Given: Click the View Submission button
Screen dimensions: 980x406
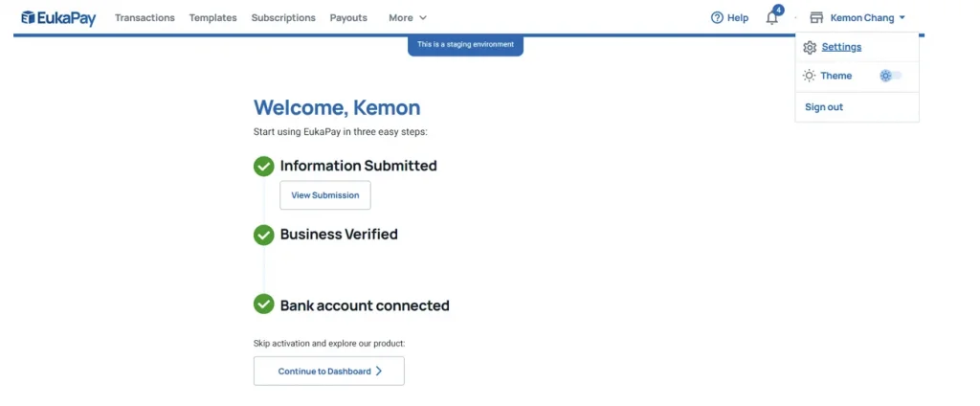Looking at the screenshot, I should [325, 195].
